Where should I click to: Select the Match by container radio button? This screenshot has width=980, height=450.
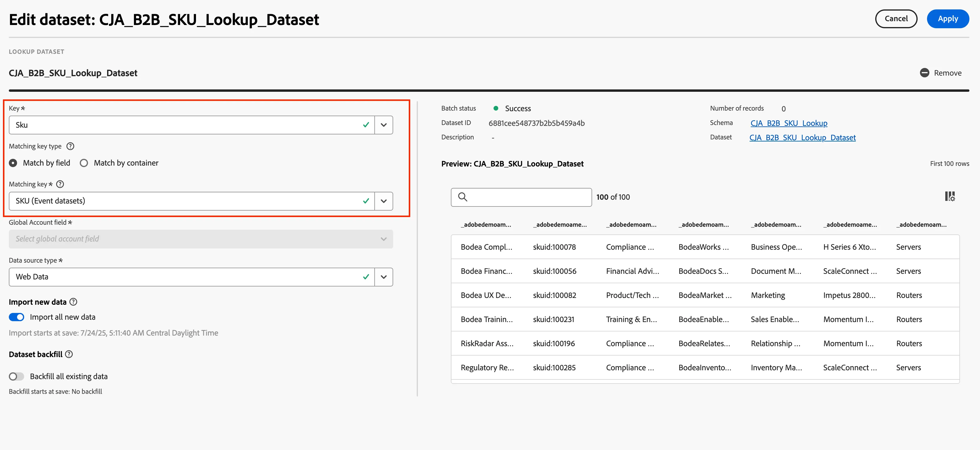click(x=84, y=163)
